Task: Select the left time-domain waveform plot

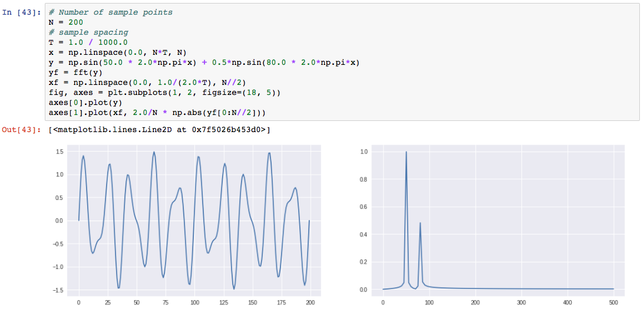Action: [x=194, y=220]
